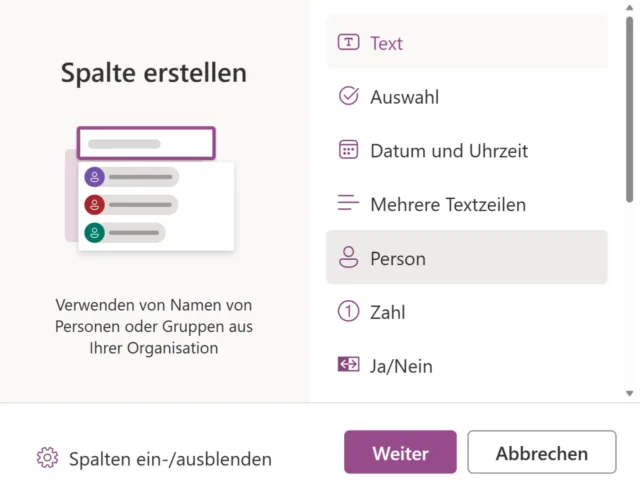Click the Text column type icon
This screenshot has height=499, width=640.
(x=348, y=43)
